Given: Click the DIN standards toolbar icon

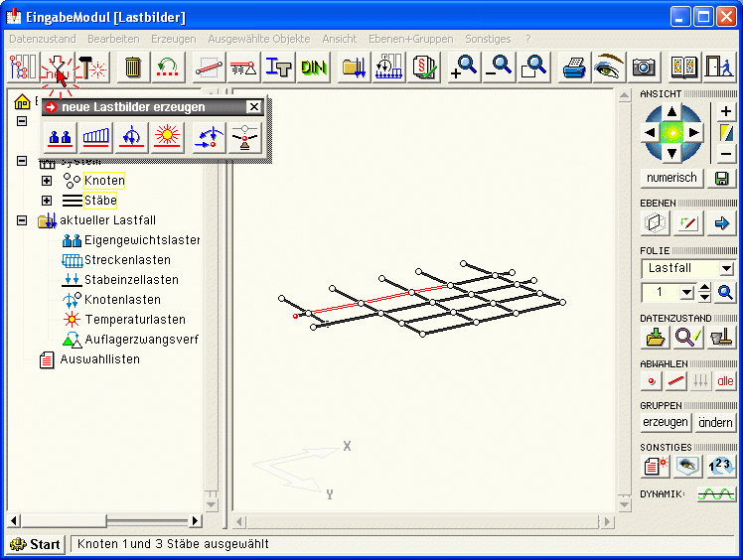Looking at the screenshot, I should [x=314, y=68].
